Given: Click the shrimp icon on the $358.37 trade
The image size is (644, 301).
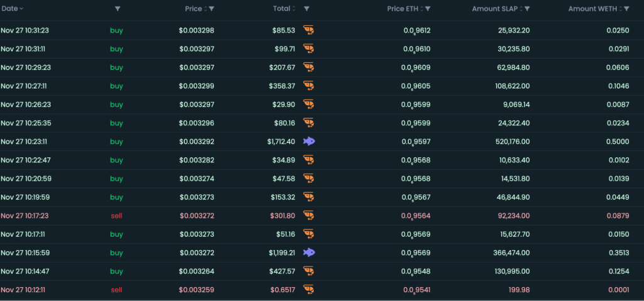Looking at the screenshot, I should [x=308, y=86].
